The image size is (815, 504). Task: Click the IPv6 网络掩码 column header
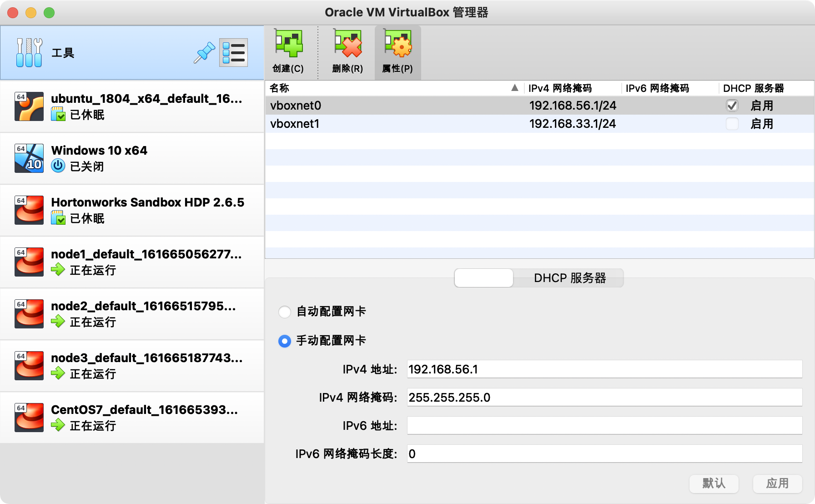point(669,88)
